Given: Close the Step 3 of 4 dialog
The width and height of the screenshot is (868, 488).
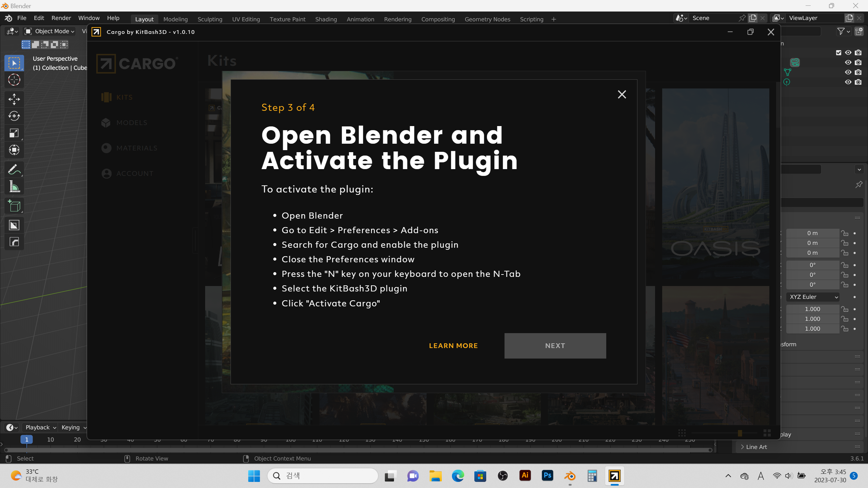Looking at the screenshot, I should coord(622,94).
